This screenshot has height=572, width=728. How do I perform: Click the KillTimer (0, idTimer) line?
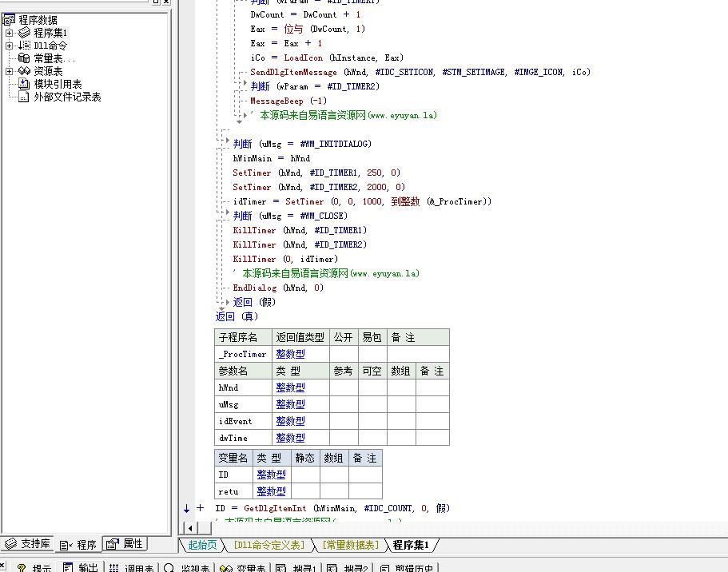point(285,259)
